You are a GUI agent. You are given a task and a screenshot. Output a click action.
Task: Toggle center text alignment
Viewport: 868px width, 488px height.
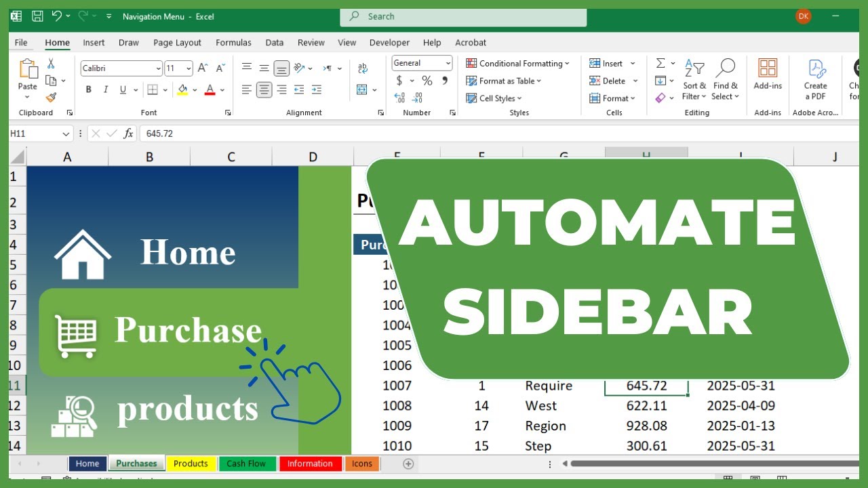(x=264, y=89)
